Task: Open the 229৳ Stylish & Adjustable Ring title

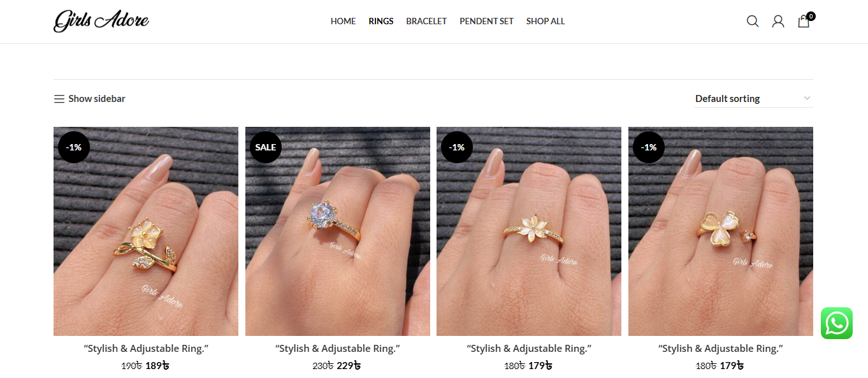Action: 338,349
